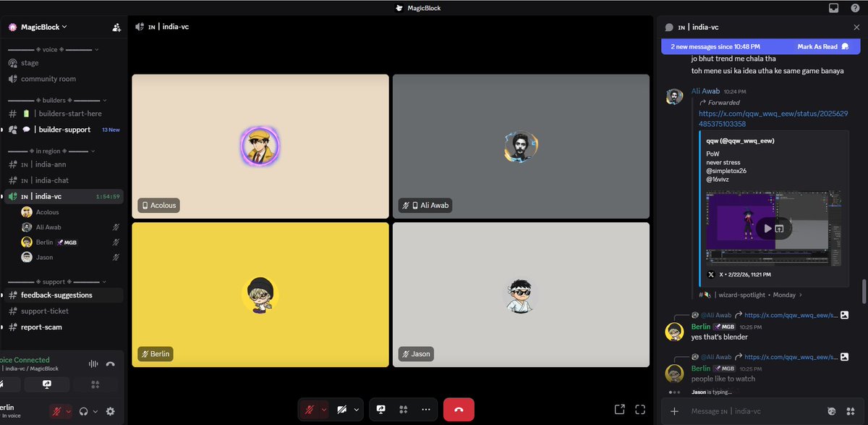Unmute microphone in call control bar
Viewport: 868px width, 425px height.
point(310,409)
